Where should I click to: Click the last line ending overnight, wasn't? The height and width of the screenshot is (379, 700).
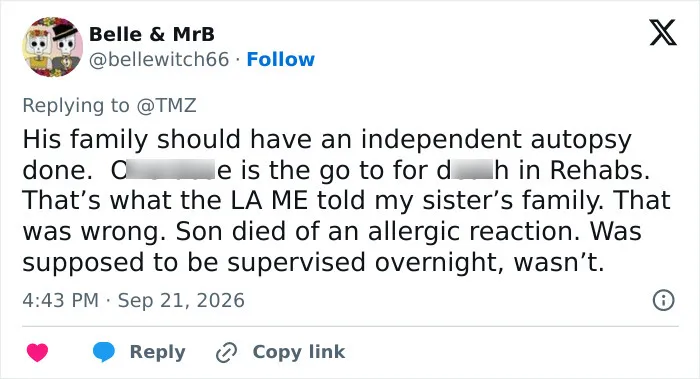(313, 262)
